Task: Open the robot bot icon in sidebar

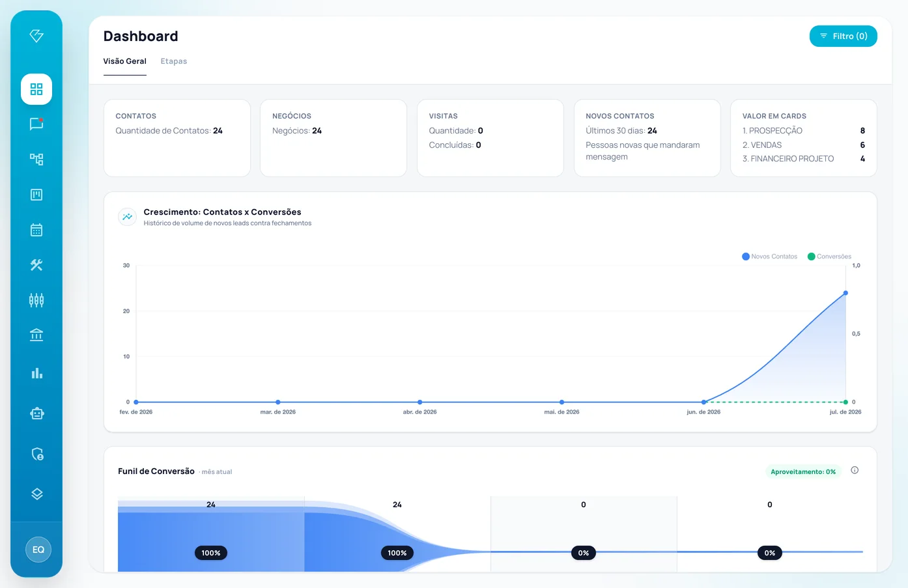Action: point(36,413)
